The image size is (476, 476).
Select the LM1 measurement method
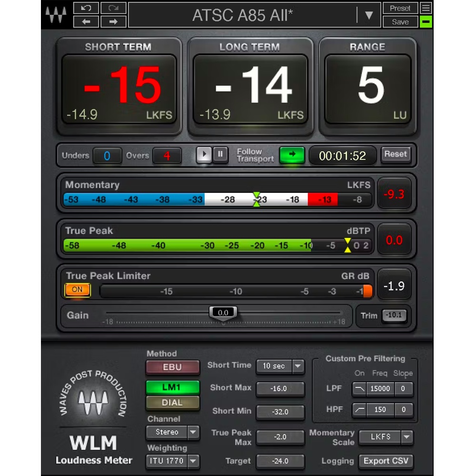pyautogui.click(x=172, y=387)
